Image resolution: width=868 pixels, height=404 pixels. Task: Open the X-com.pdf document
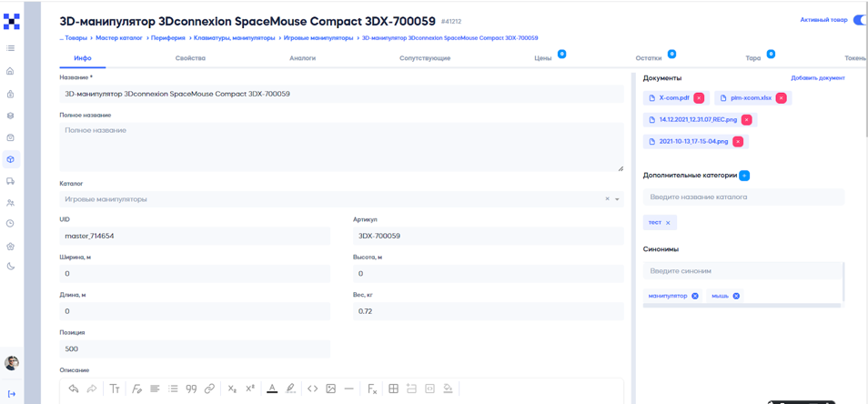673,98
